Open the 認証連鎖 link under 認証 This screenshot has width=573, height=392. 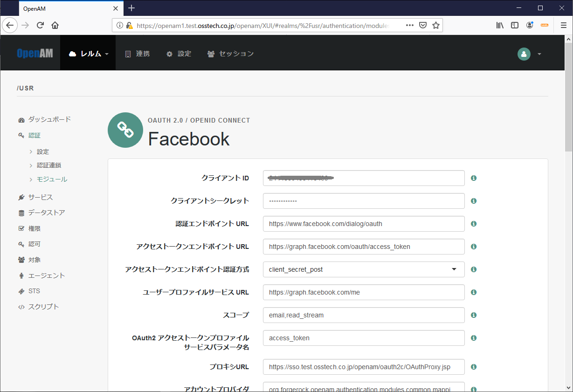50,165
